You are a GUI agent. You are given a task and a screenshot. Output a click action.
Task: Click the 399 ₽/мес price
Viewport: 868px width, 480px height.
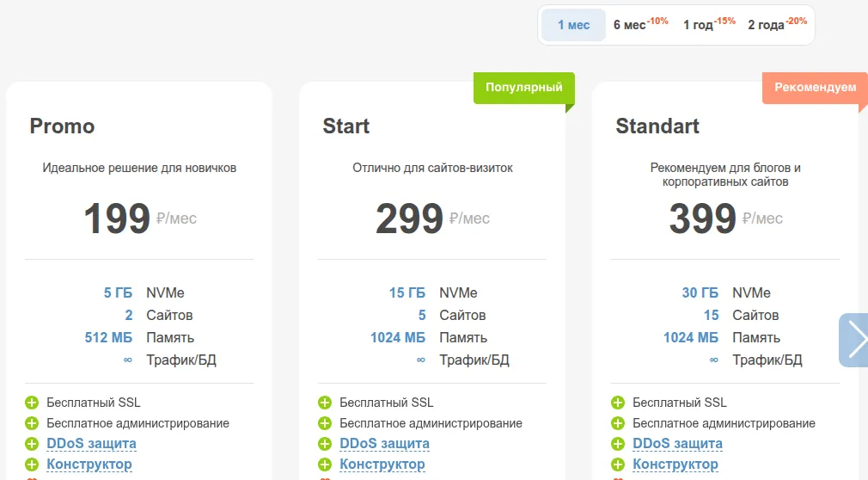[725, 218]
